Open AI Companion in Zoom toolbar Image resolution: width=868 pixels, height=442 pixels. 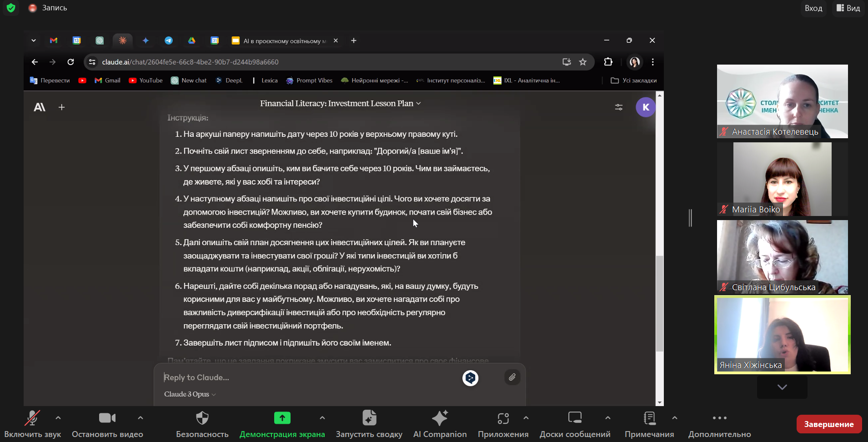(x=440, y=424)
